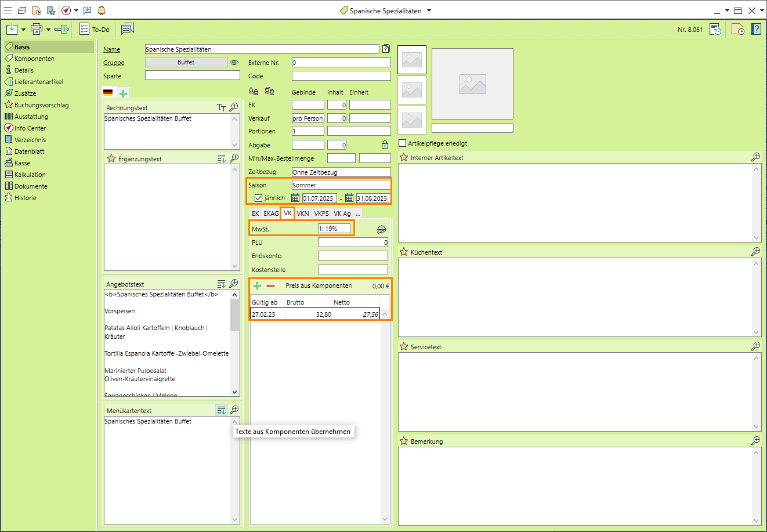Click the Buffet group button
Viewport: 767px width, 532px height.
(186, 62)
